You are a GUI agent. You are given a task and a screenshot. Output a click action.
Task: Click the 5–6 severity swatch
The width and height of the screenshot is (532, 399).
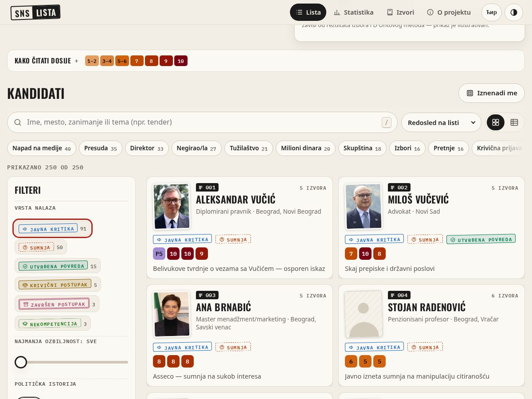[x=122, y=61]
